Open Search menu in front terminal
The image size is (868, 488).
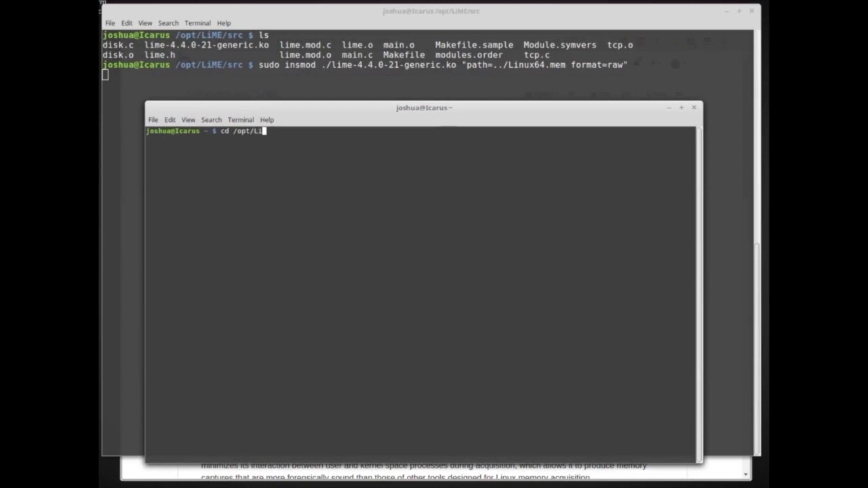211,120
